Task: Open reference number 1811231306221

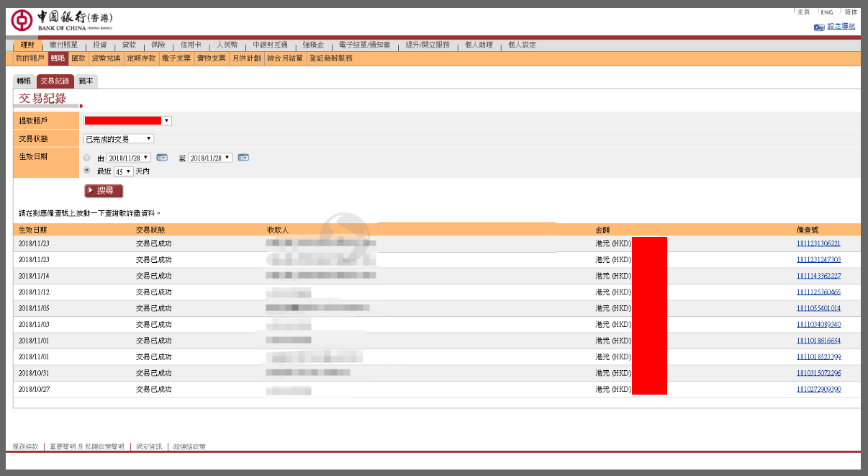Action: (x=818, y=243)
